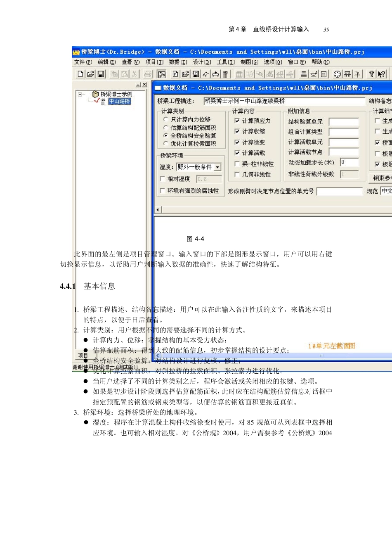Click the 计算活载节点 input field

(344, 152)
